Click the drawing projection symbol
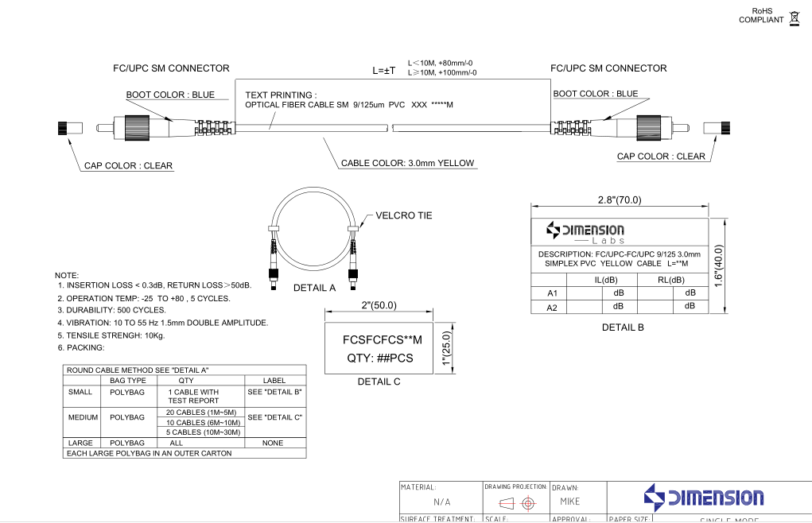The width and height of the screenshot is (812, 523). click(515, 504)
